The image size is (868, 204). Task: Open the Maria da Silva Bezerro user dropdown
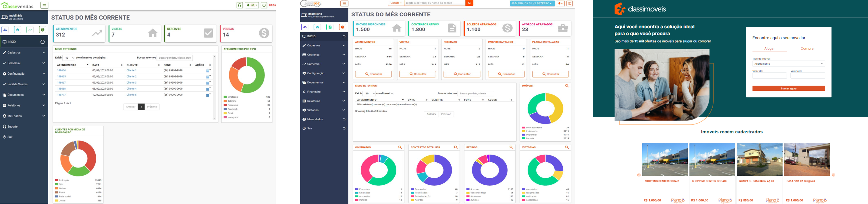pyautogui.click(x=532, y=3)
